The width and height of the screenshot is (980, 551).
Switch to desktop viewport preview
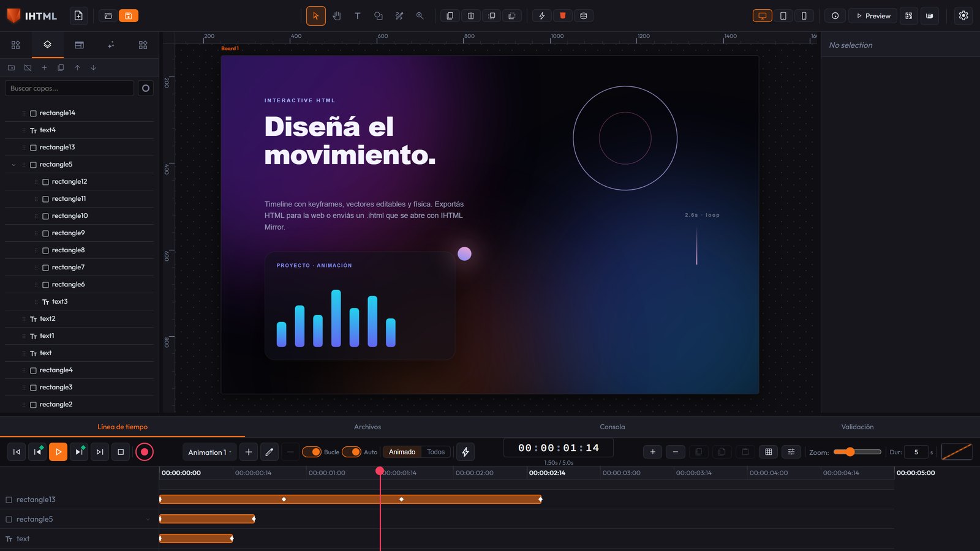tap(762, 16)
